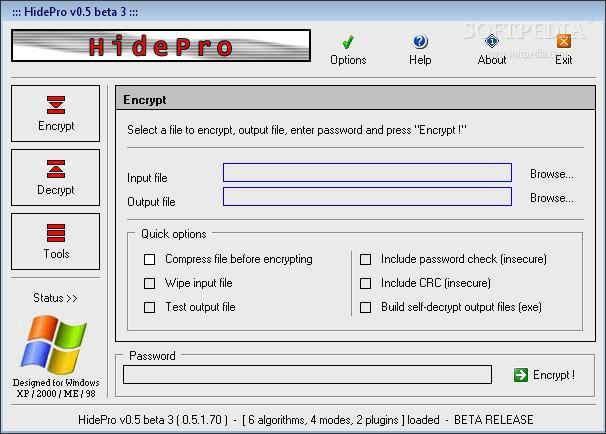Browse for the Input file
Viewport: 606px width, 434px height.
click(552, 174)
